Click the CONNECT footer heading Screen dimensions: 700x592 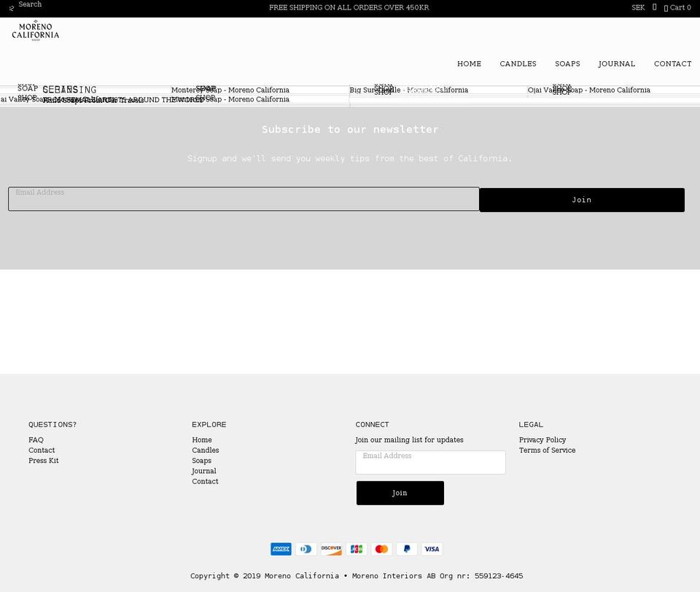(372, 424)
